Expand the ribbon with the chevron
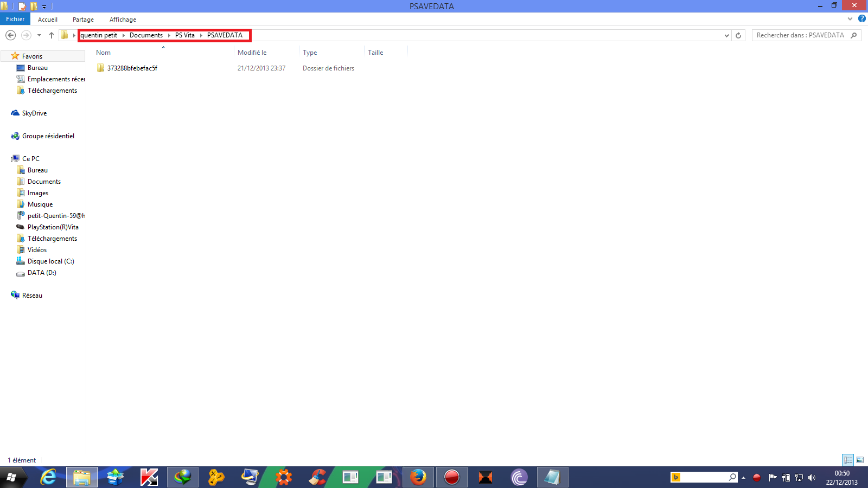The width and height of the screenshot is (868, 488). [850, 19]
